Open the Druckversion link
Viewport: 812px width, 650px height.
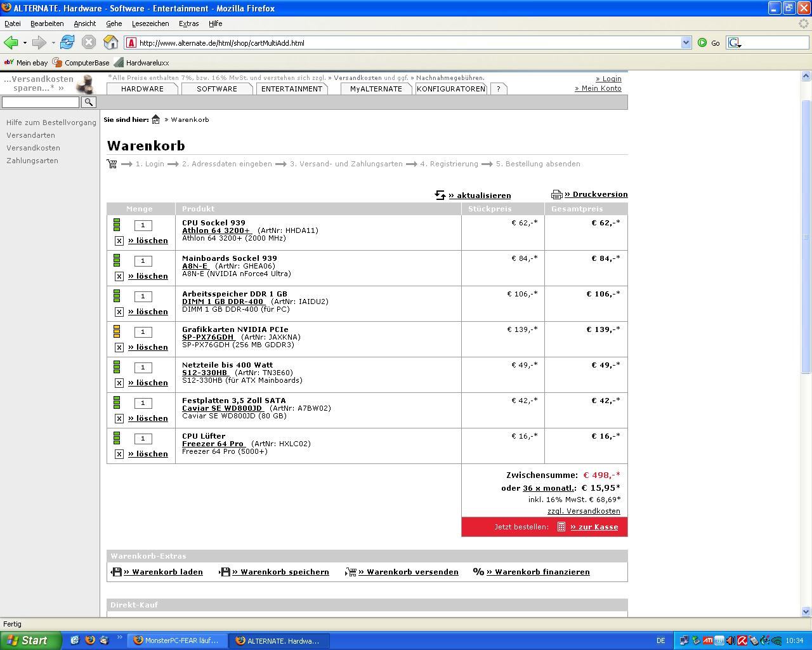[x=596, y=194]
